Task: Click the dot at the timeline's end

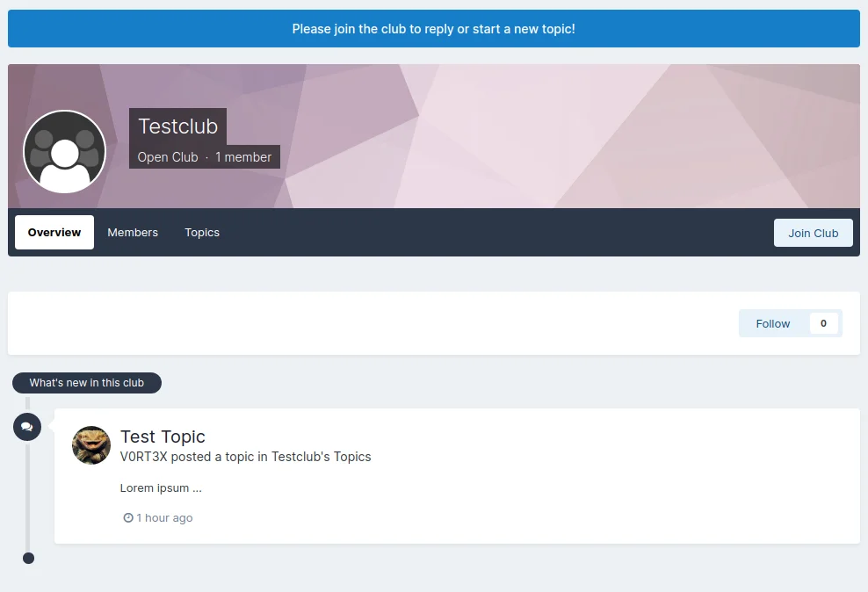Action: click(28, 558)
